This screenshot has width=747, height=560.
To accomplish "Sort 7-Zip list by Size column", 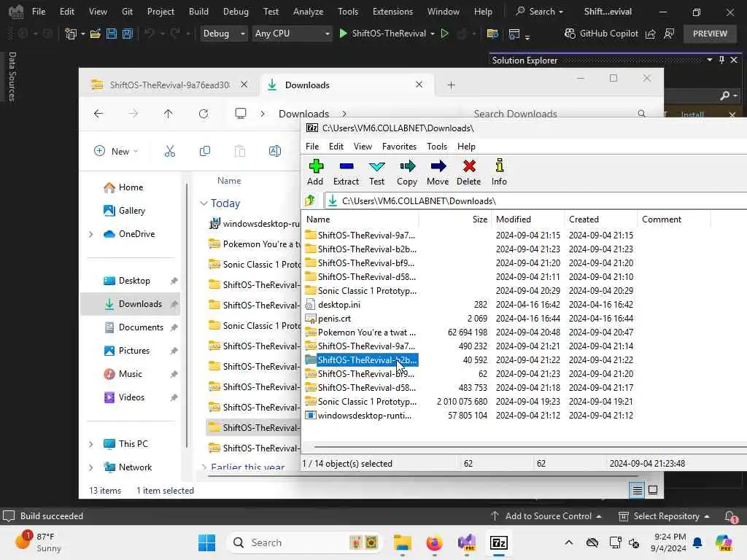I will 455,219.
